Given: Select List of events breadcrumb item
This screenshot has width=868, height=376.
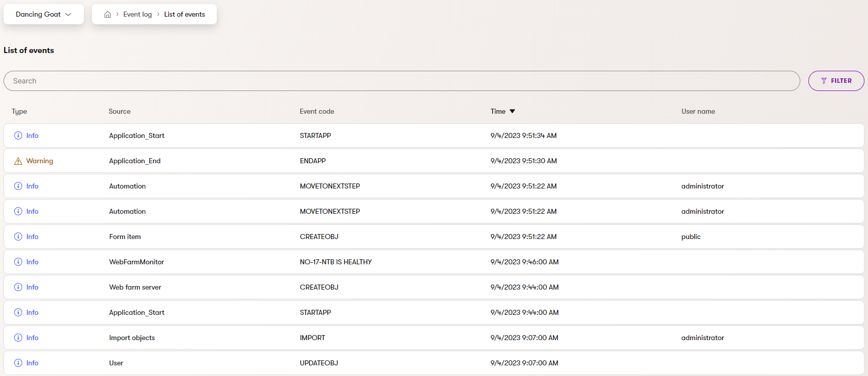Looking at the screenshot, I should pyautogui.click(x=184, y=15).
